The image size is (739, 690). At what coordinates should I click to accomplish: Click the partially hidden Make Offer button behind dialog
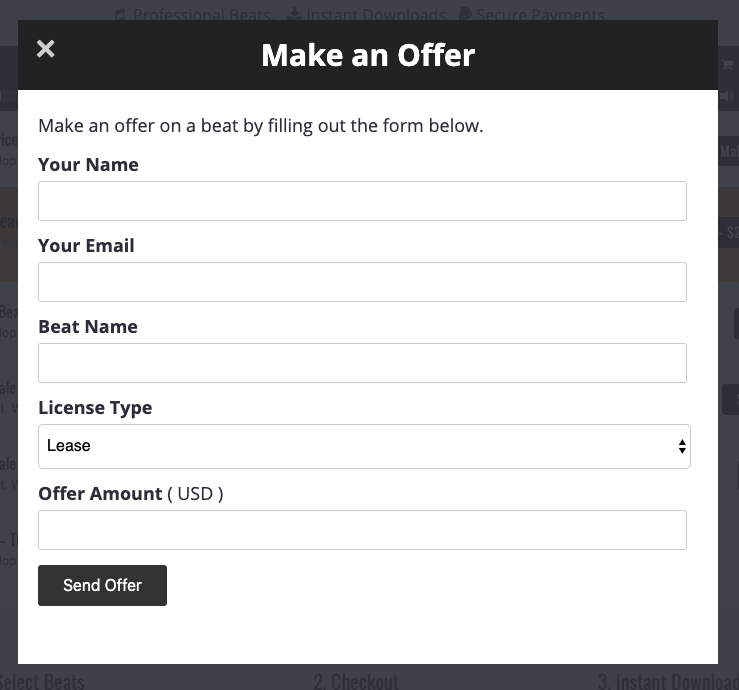point(729,151)
